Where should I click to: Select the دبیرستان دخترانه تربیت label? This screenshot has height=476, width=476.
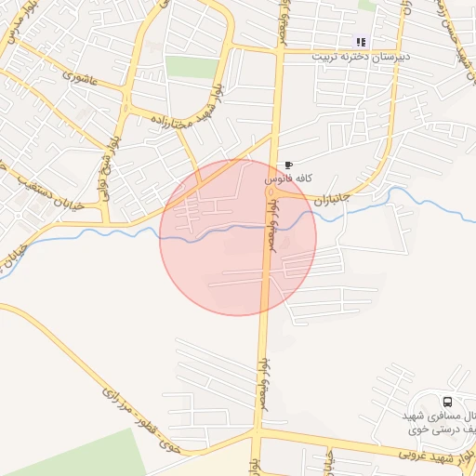[x=361, y=57]
